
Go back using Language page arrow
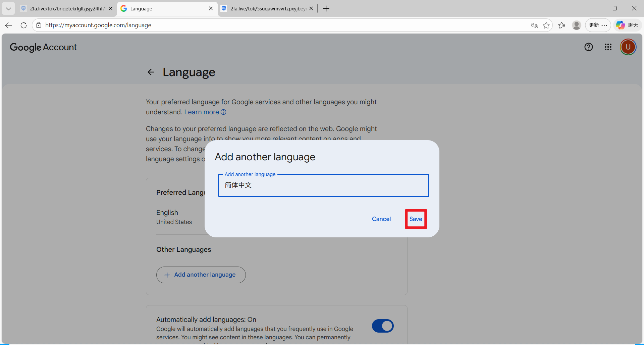(151, 72)
